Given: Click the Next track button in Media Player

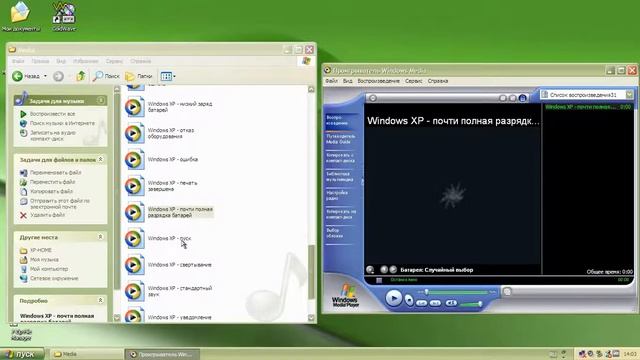Looking at the screenshot, I should (436, 303).
